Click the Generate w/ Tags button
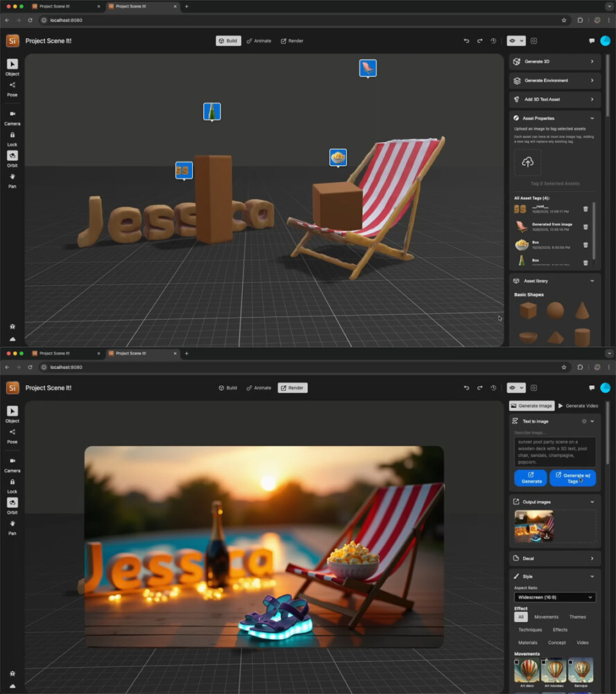 click(572, 478)
